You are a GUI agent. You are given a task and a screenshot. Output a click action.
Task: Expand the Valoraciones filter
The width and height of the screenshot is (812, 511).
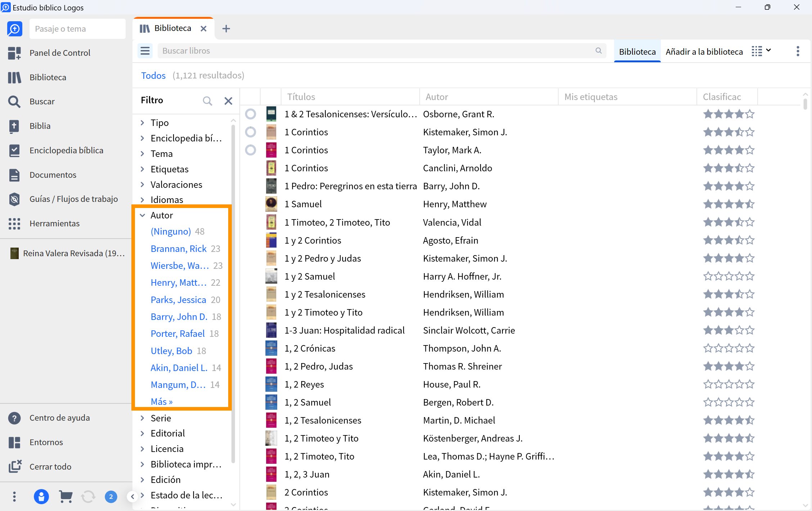[143, 185]
